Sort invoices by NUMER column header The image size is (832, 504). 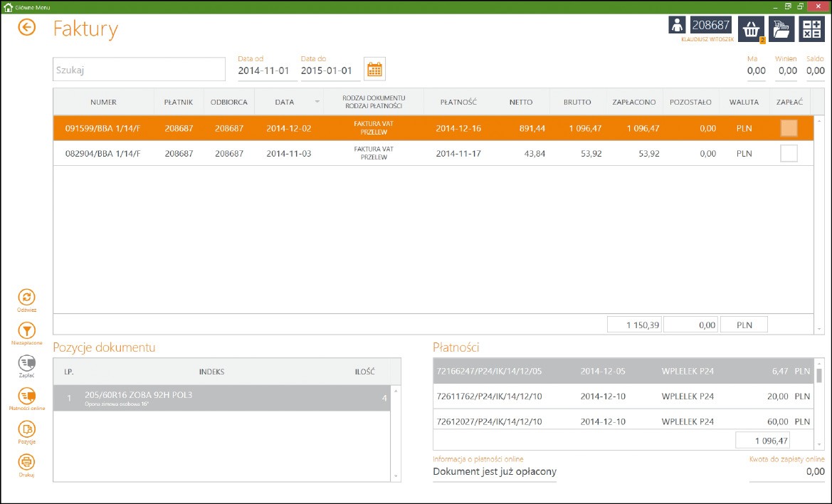(103, 103)
